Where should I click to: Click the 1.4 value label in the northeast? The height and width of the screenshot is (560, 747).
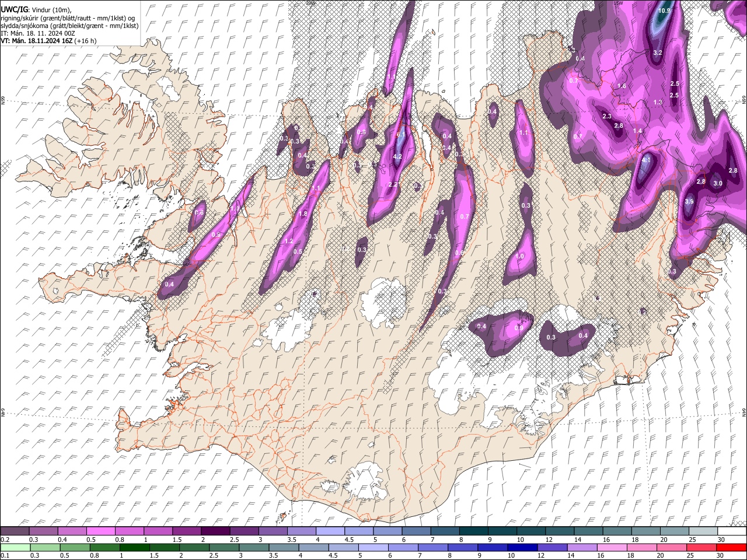click(638, 131)
